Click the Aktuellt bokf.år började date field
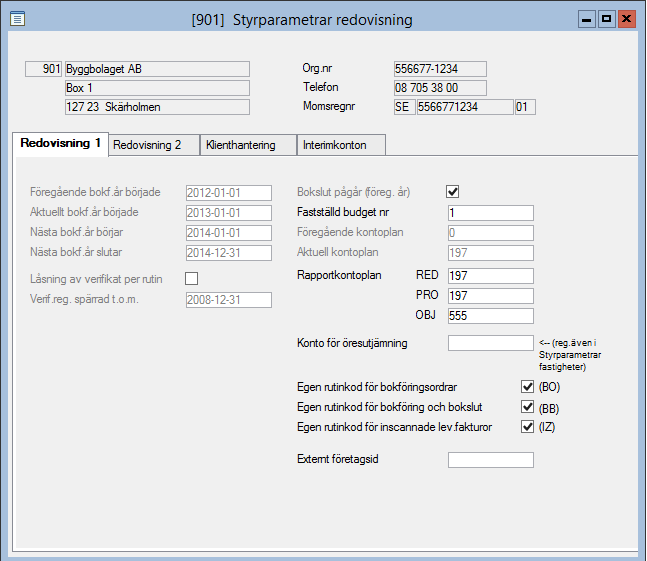647x561 pixels. tap(229, 213)
